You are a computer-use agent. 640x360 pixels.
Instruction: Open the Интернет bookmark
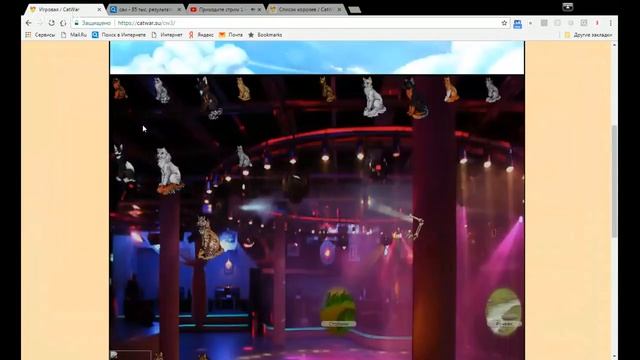tap(167, 35)
